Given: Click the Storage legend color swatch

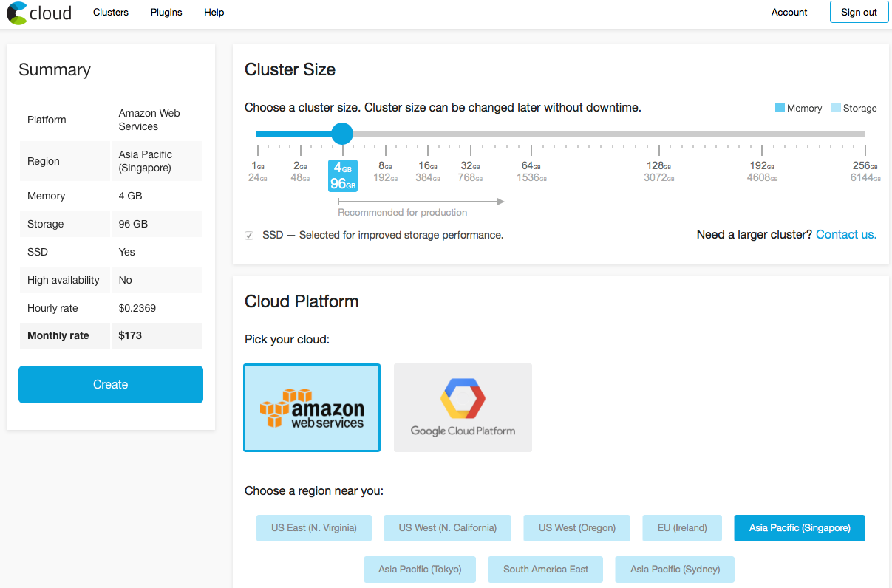Looking at the screenshot, I should pyautogui.click(x=836, y=108).
